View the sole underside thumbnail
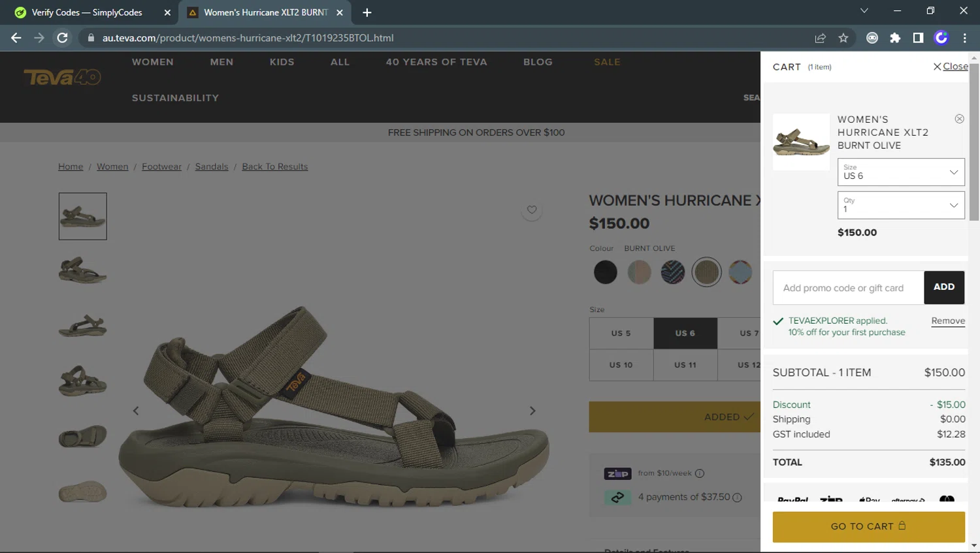Image resolution: width=980 pixels, height=553 pixels. click(83, 491)
